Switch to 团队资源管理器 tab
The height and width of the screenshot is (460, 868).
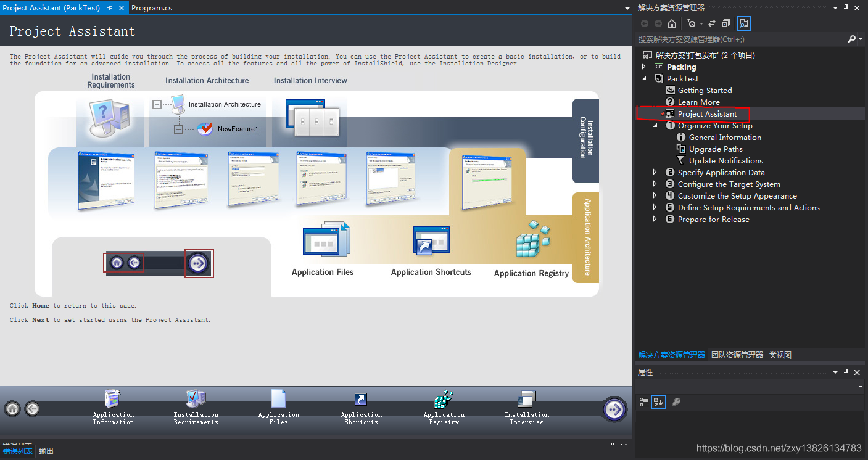point(737,355)
